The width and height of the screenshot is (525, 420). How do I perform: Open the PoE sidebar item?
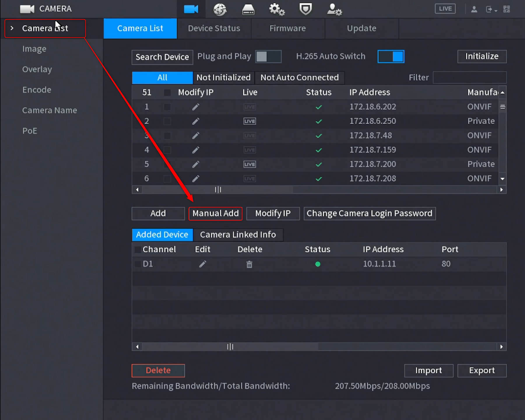[x=30, y=131]
